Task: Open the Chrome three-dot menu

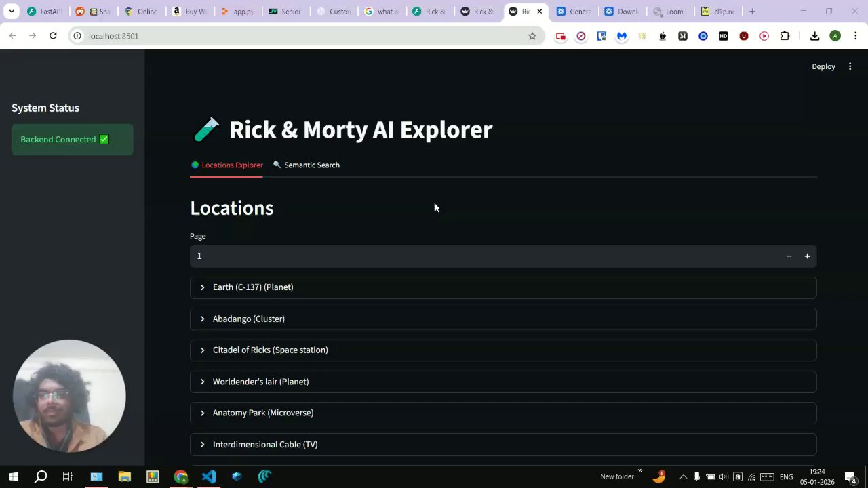Action: [856, 36]
